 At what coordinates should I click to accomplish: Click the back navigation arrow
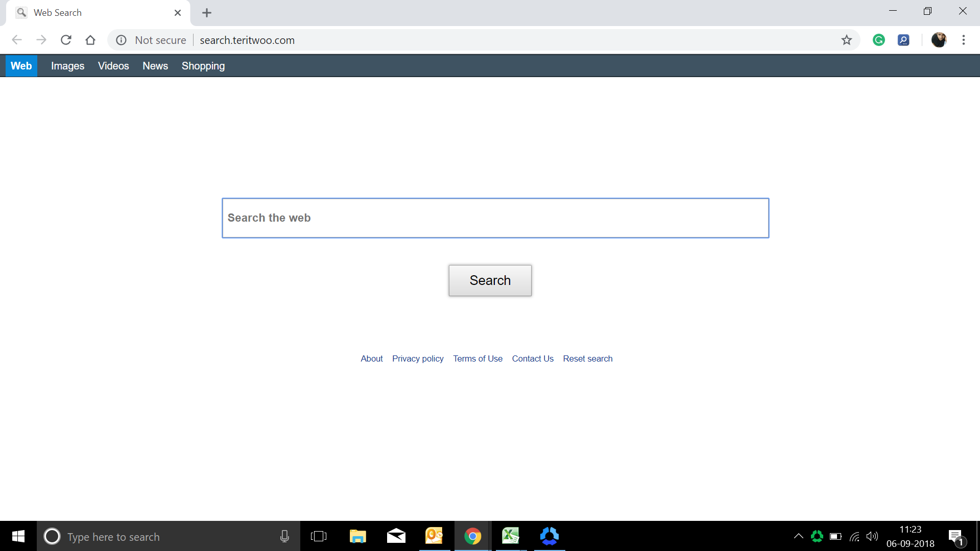click(17, 40)
